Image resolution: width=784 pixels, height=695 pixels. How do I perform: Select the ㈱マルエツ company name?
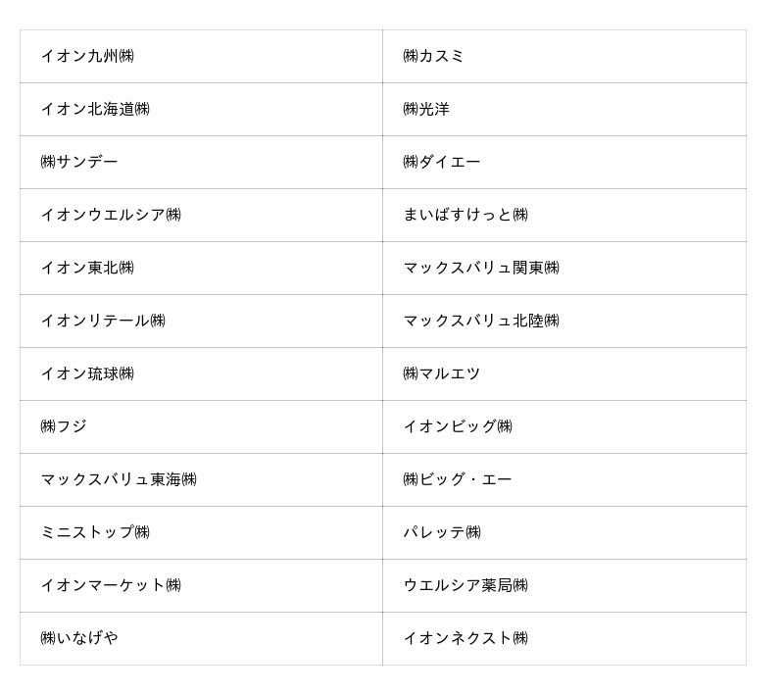(442, 373)
